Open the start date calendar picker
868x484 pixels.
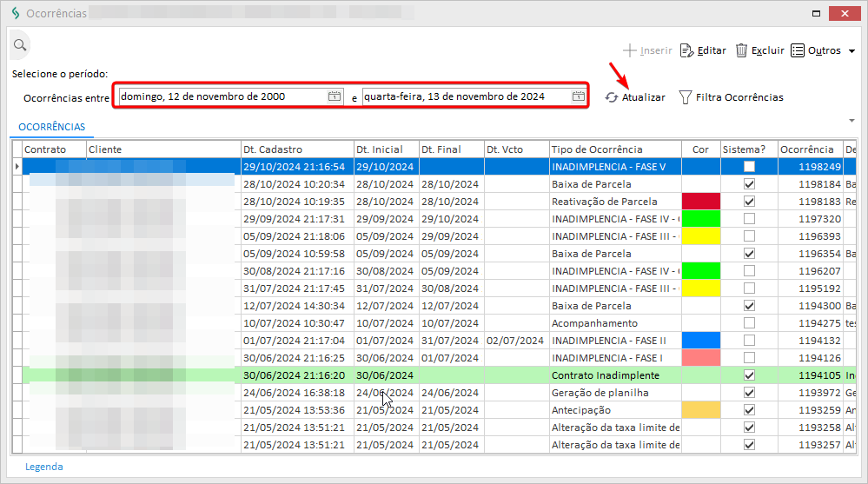pos(335,96)
